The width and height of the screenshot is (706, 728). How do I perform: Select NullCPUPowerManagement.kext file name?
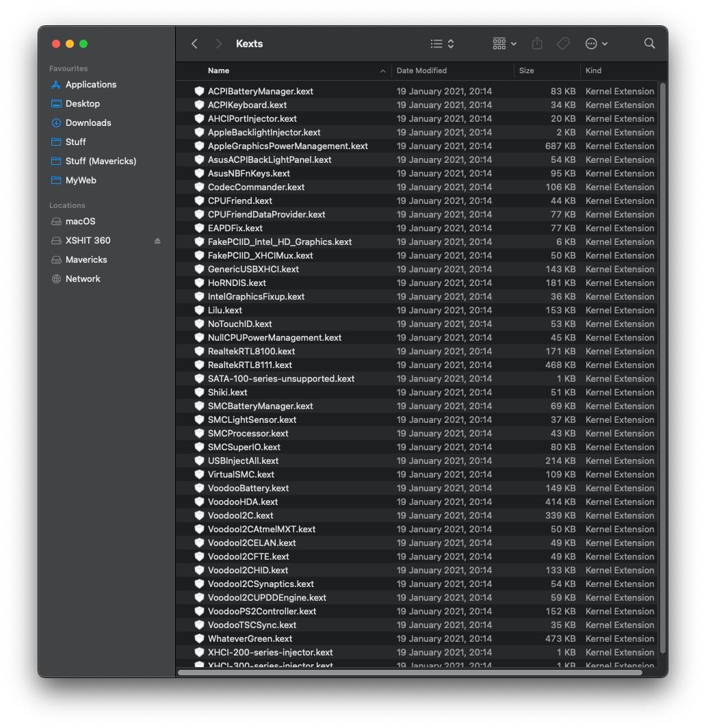point(274,337)
